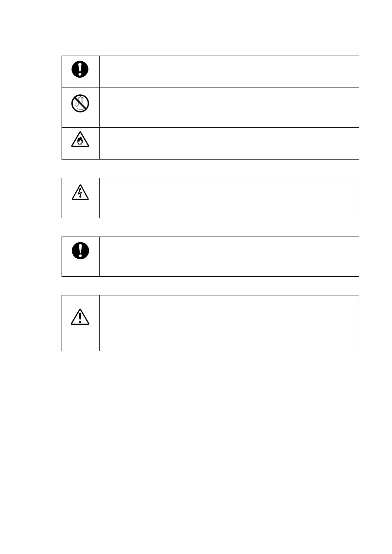Click the empty cell beside the lightning warning icon
The width and height of the screenshot is (392, 554).
229,198
